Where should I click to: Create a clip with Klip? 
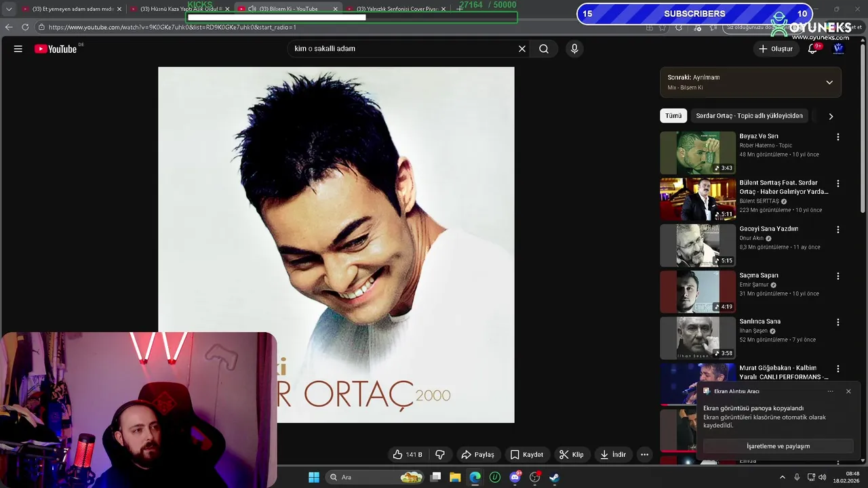571,455
